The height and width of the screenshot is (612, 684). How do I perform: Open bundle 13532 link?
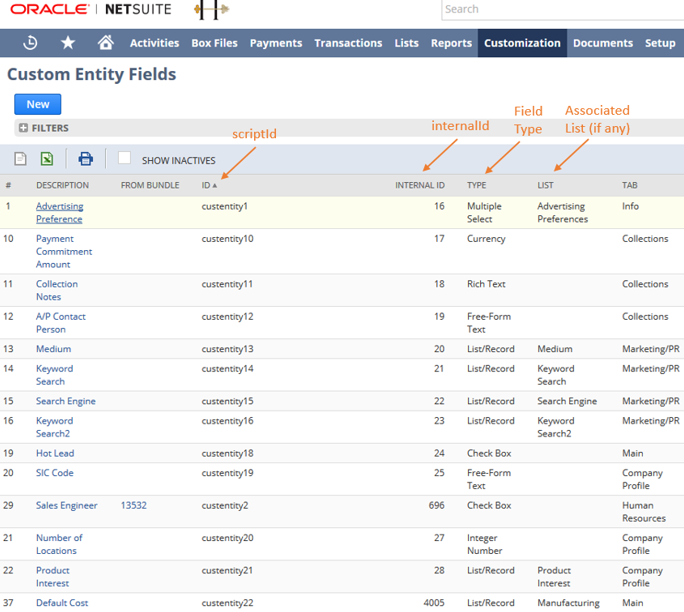(133, 505)
